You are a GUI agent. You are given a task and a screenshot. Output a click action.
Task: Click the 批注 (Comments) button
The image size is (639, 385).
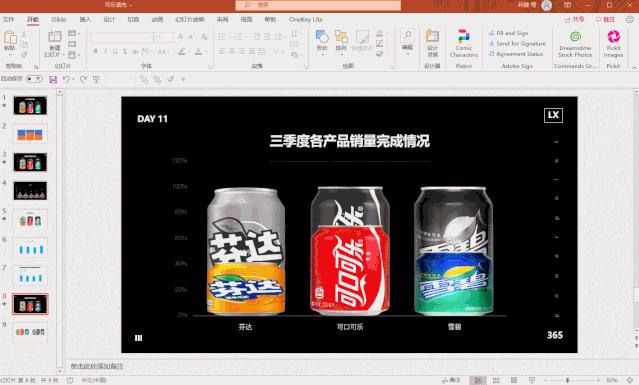[x=605, y=19]
